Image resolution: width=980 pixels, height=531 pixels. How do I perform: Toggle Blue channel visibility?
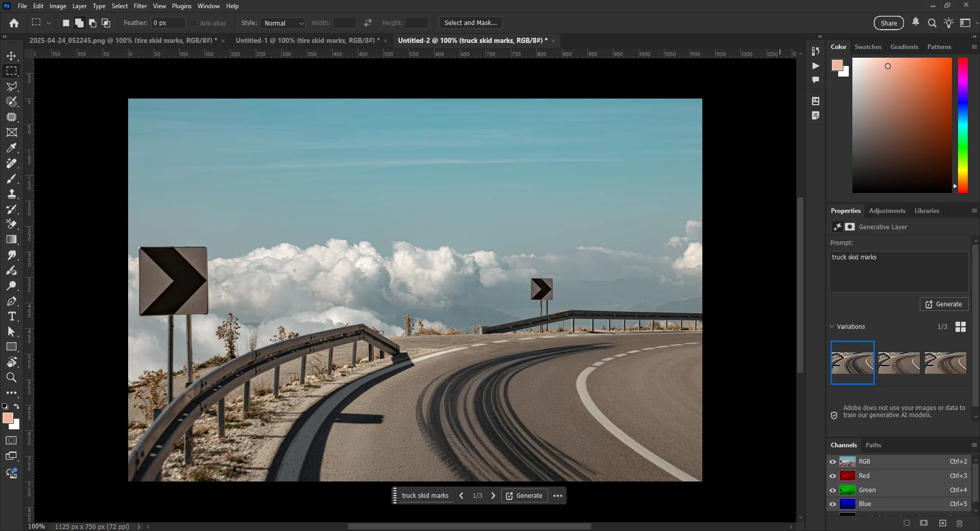coord(832,504)
